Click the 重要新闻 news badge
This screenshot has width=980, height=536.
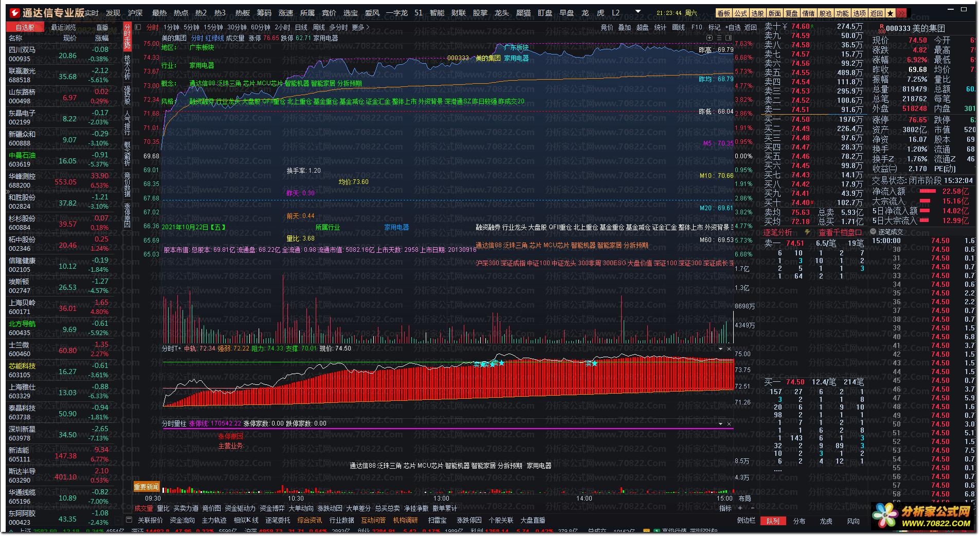(147, 487)
